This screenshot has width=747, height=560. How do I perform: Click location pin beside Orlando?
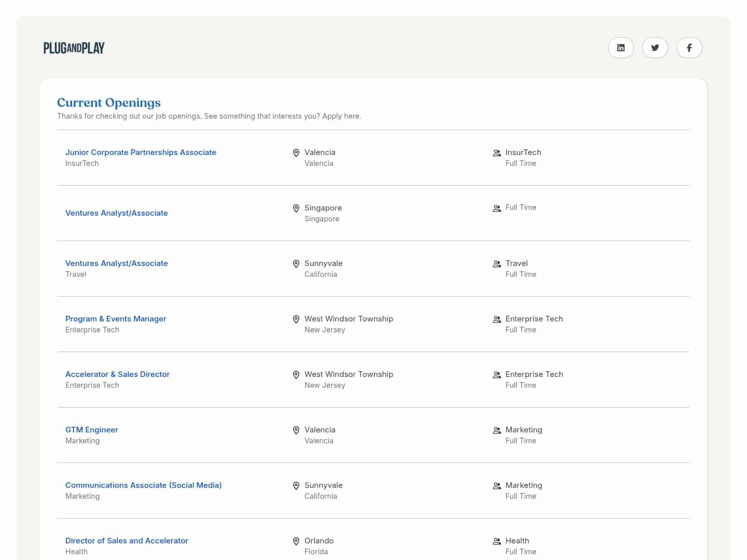click(x=296, y=541)
